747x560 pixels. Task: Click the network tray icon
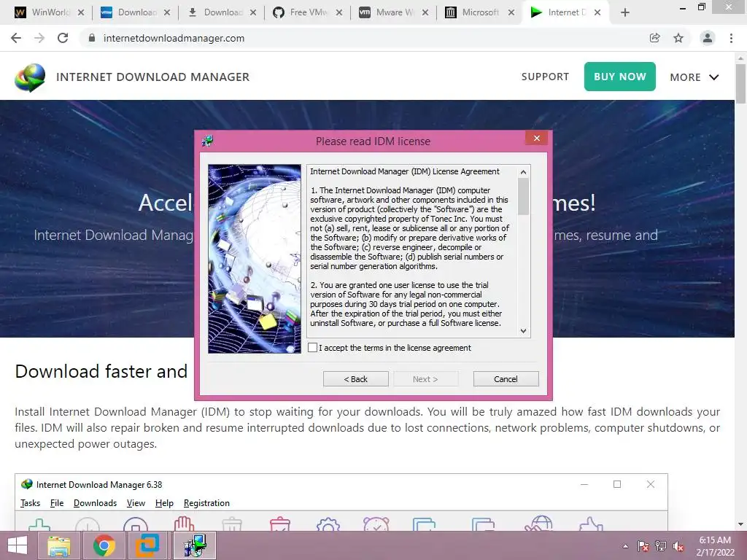[x=661, y=546]
